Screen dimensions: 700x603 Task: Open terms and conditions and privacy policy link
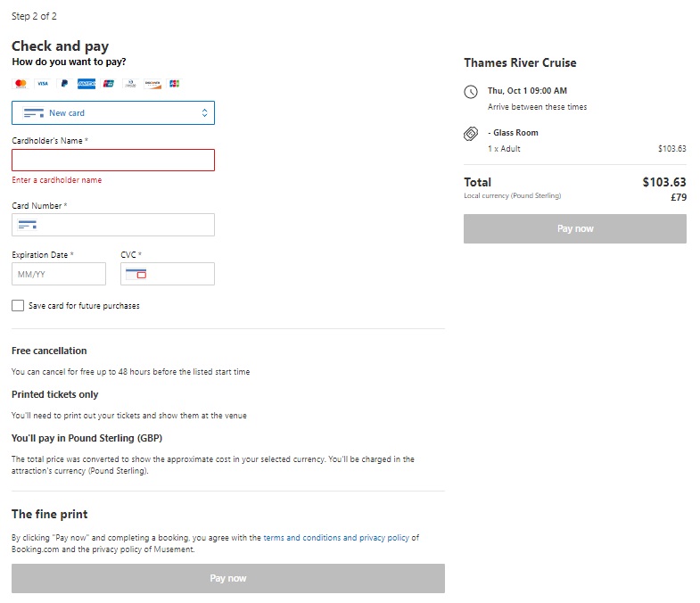tap(336, 538)
